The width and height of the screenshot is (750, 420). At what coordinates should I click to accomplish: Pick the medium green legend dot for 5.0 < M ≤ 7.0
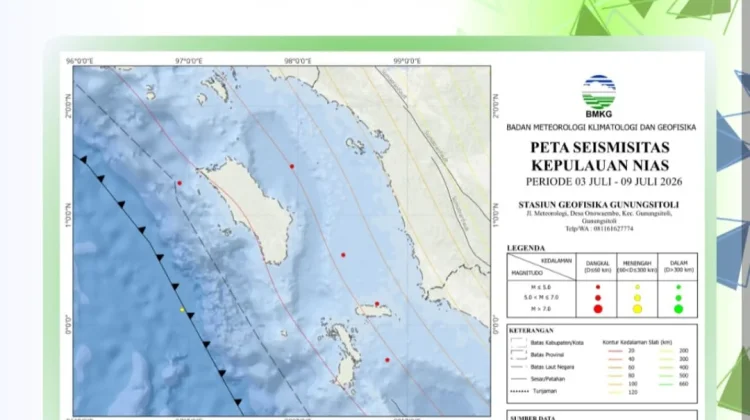coord(678,298)
